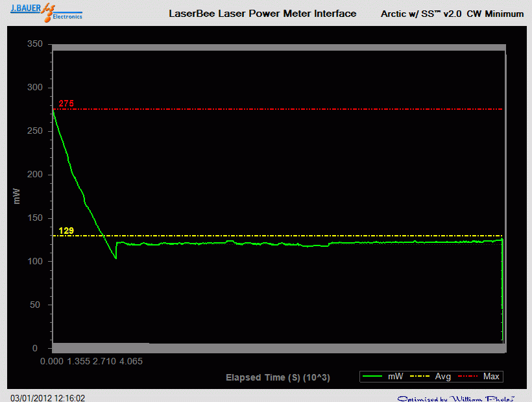
Task: Click the 1.355 tick on the time axis
Action: tap(80, 361)
